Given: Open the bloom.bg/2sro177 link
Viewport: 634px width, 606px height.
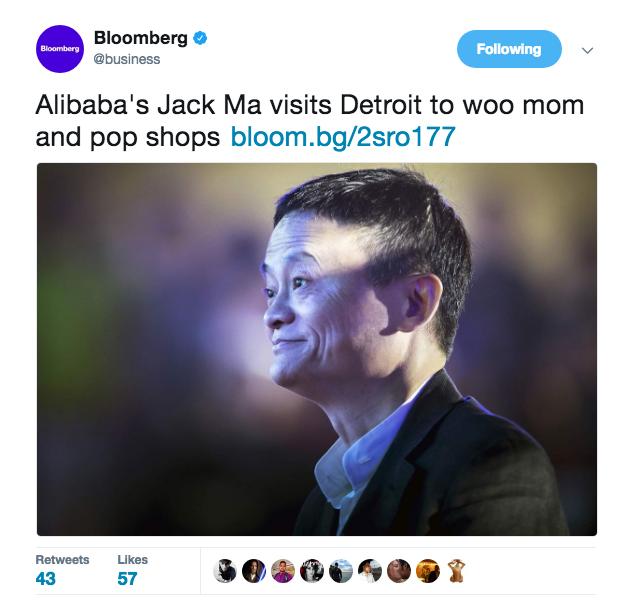Looking at the screenshot, I should tap(343, 137).
